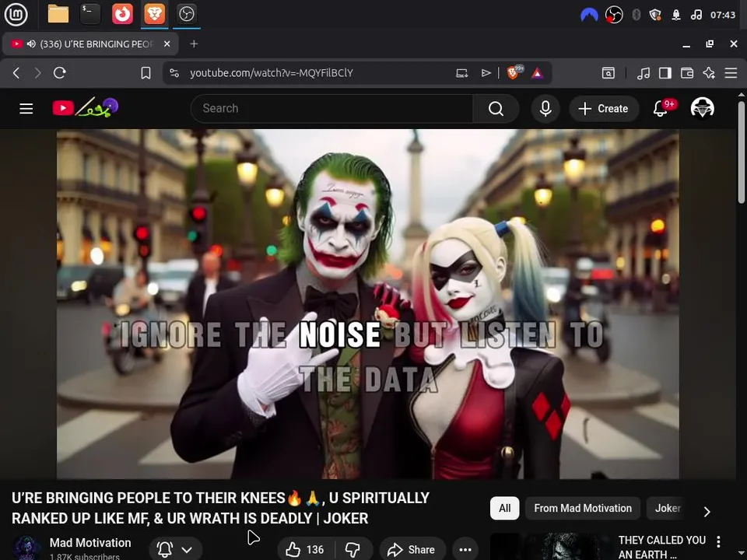Launch the Terminal from the panel
747x560 pixels.
(90, 14)
